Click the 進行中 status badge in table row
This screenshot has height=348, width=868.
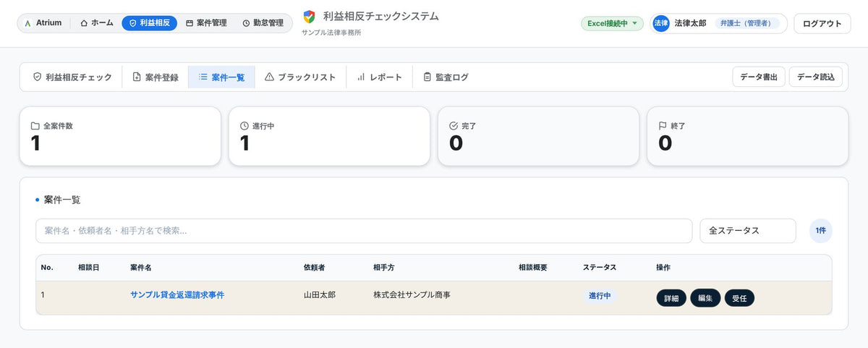600,296
